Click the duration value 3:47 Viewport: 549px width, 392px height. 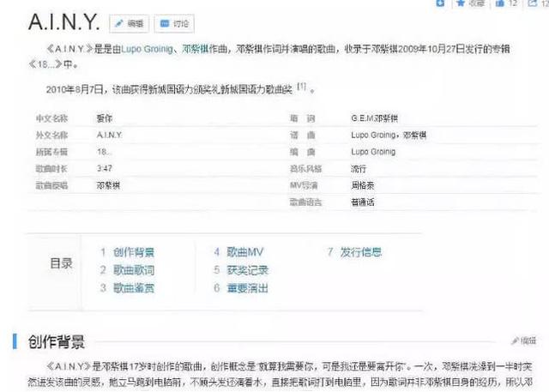[105, 169]
